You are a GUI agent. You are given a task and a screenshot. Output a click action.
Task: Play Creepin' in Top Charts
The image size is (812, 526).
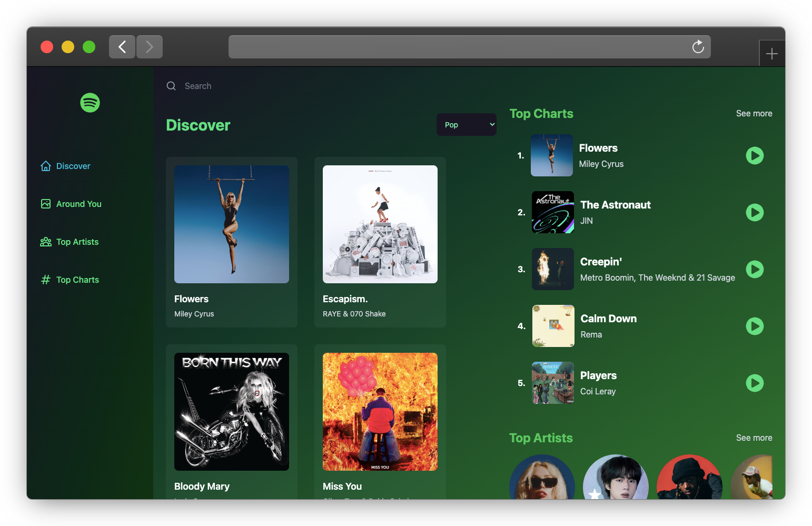click(755, 269)
